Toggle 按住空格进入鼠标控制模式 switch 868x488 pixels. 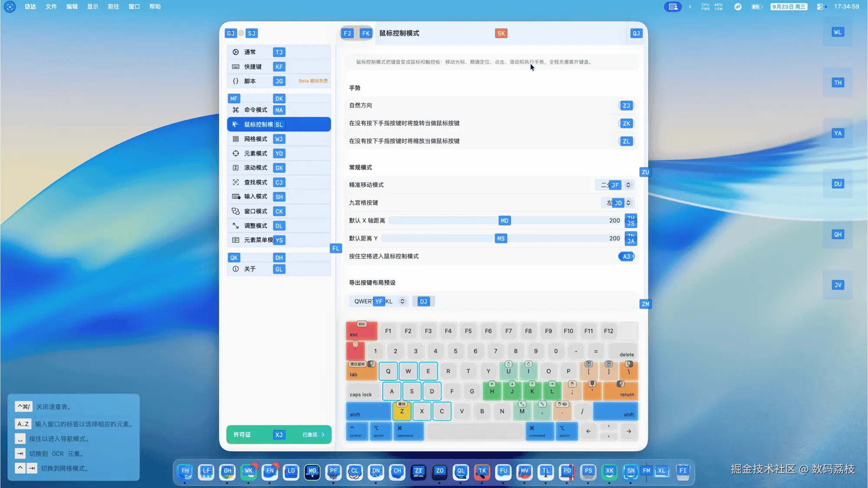(626, 256)
